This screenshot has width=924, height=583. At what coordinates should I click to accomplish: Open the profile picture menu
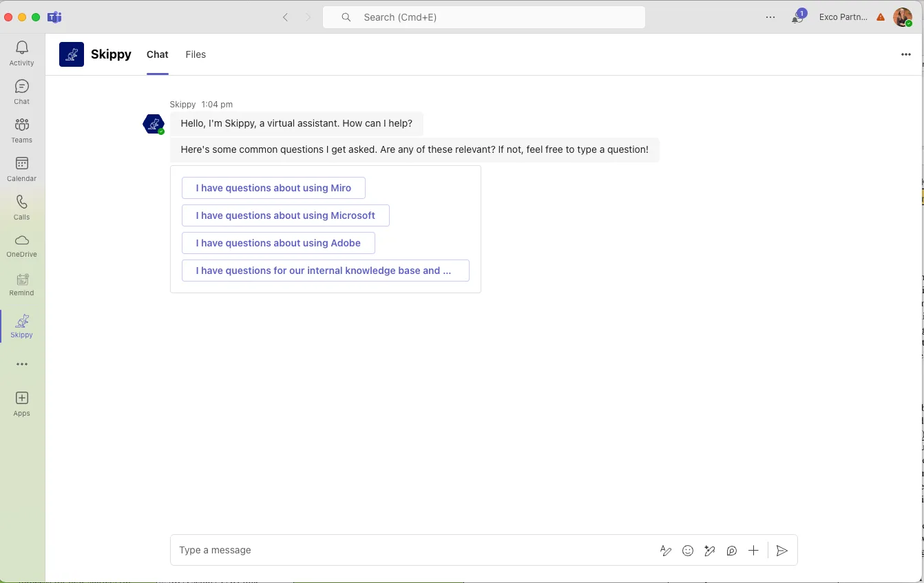903,17
